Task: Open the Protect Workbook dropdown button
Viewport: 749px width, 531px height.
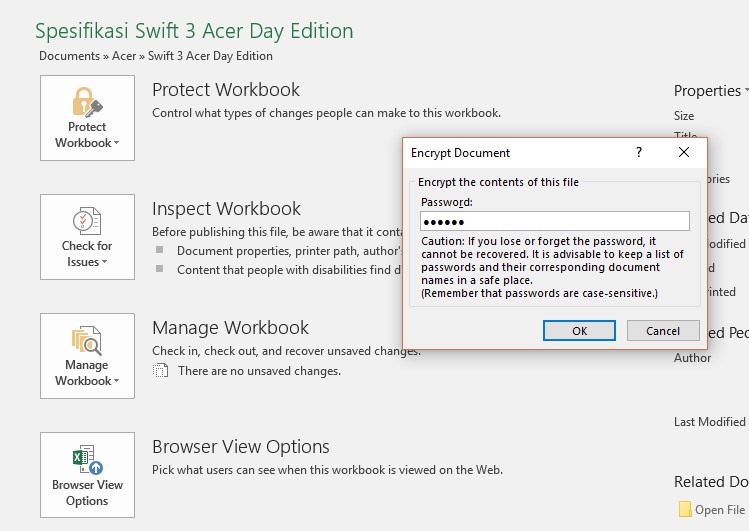Action: (87, 118)
